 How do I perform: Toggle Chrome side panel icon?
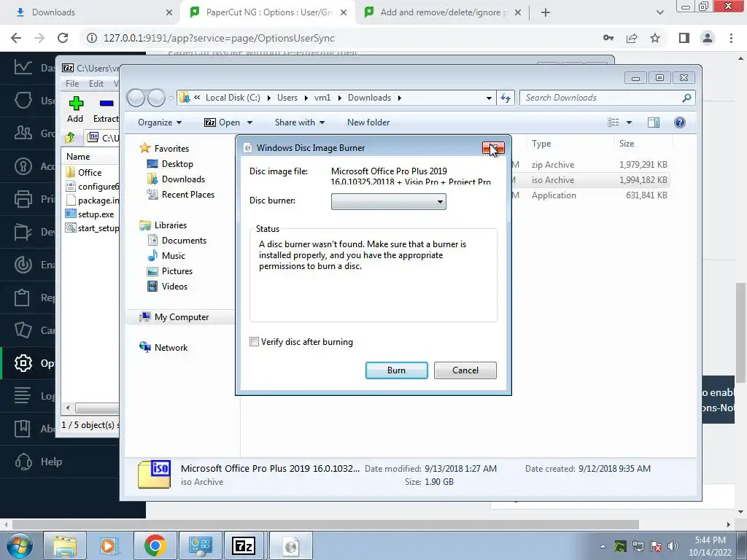click(x=684, y=38)
